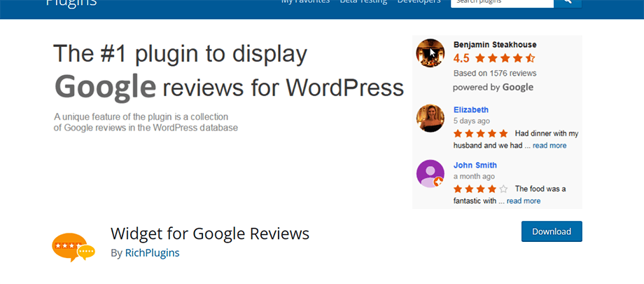The width and height of the screenshot is (644, 284).
Task: Click Elizabeth's five-star rating
Action: (481, 134)
